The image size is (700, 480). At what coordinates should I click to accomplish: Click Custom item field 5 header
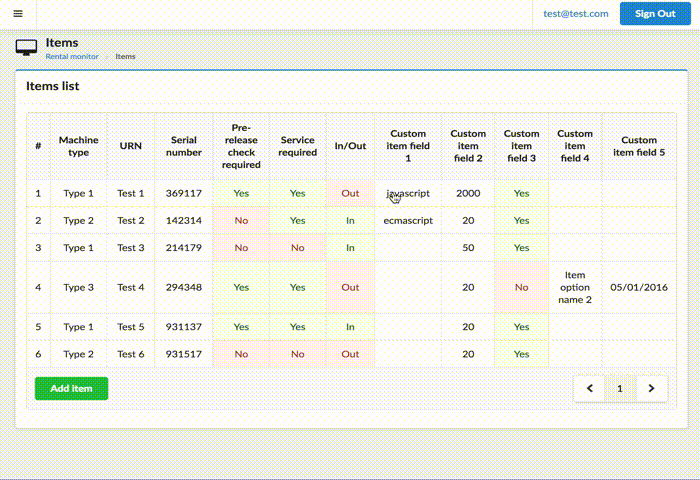tap(639, 146)
